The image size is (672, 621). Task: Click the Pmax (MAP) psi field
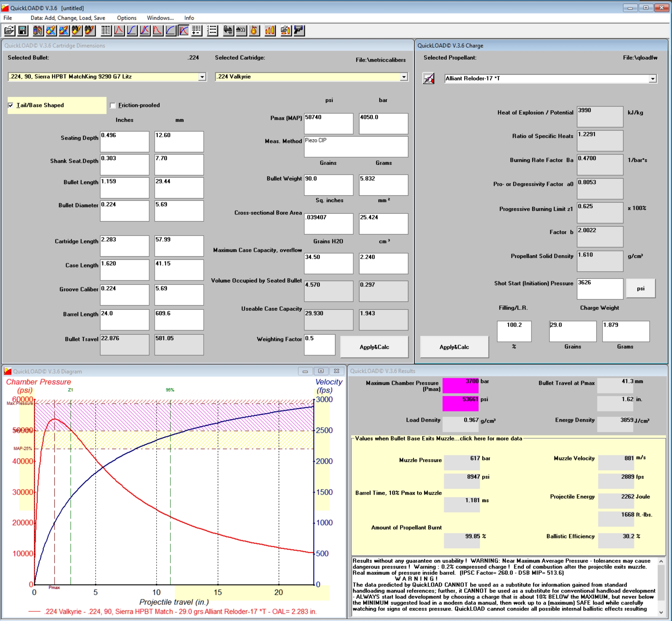point(329,123)
